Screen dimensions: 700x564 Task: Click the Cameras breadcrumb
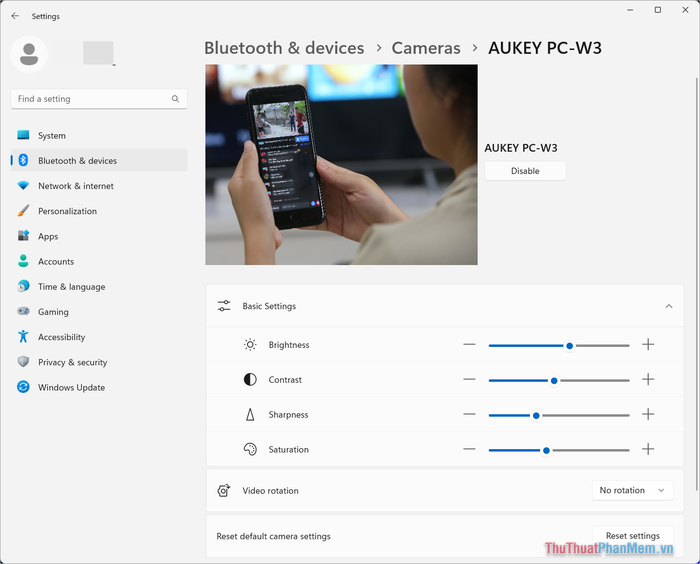426,48
